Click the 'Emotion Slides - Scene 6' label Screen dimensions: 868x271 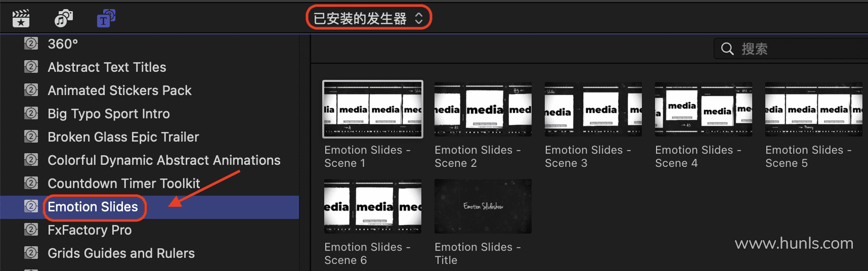click(x=368, y=254)
